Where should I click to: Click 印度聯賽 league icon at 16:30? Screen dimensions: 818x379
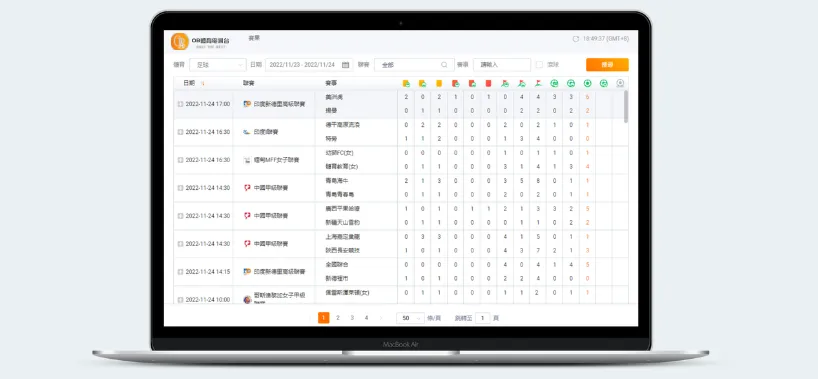[x=247, y=132]
